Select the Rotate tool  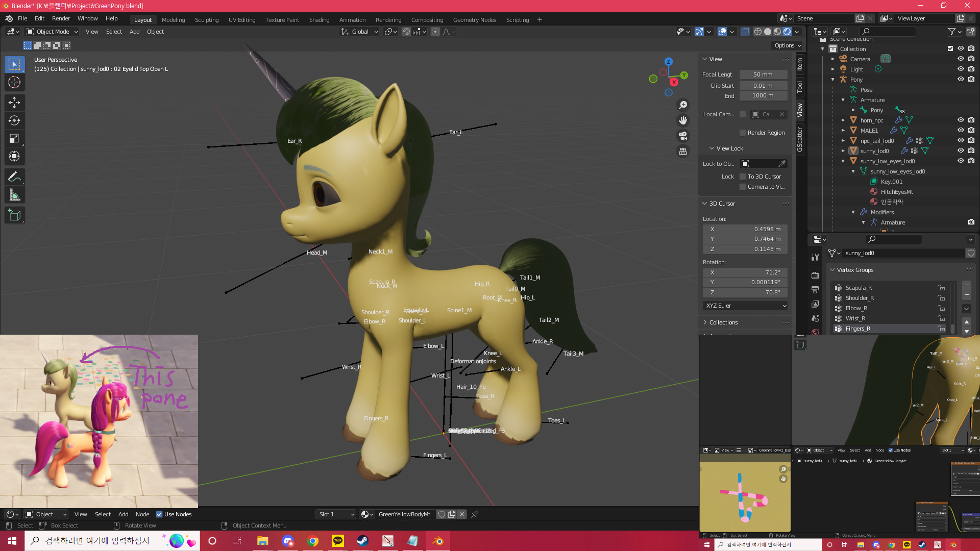click(x=14, y=120)
